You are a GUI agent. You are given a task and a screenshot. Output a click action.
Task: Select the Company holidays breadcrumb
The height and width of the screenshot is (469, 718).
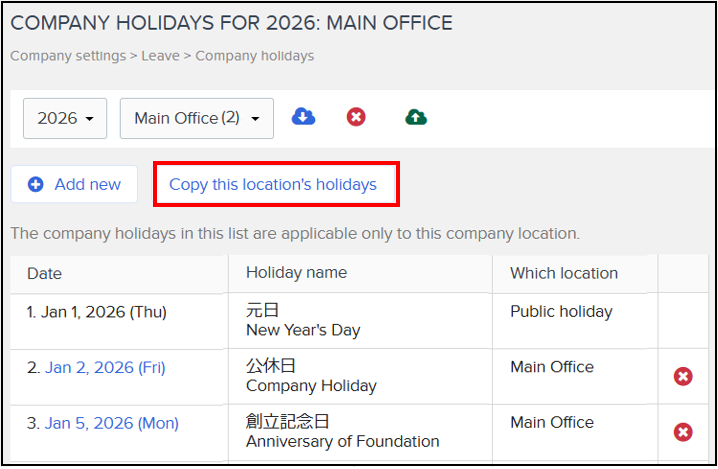255,56
